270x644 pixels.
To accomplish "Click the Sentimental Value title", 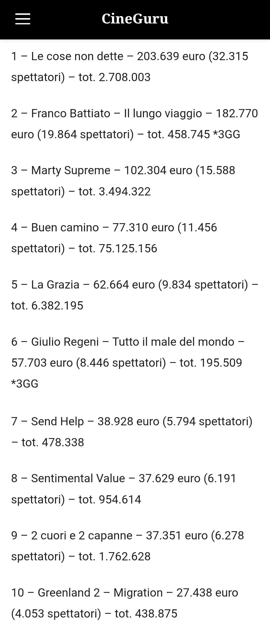I will tap(78, 479).
